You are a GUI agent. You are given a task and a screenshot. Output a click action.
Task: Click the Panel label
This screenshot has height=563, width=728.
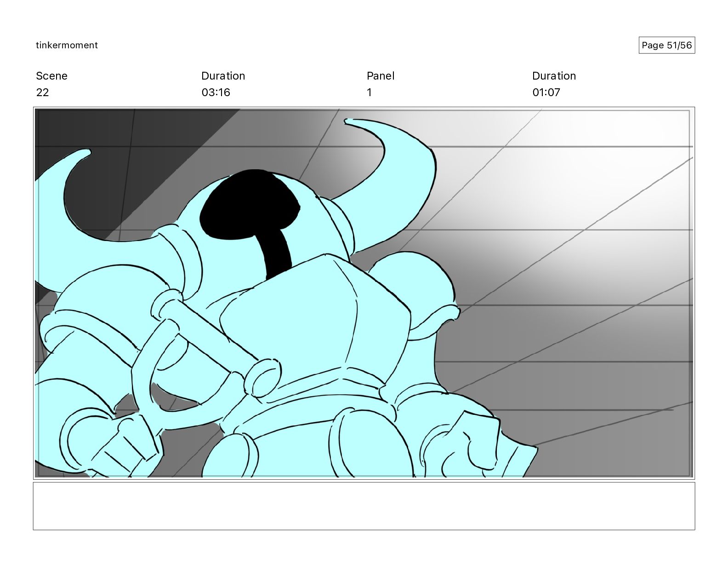(x=381, y=76)
